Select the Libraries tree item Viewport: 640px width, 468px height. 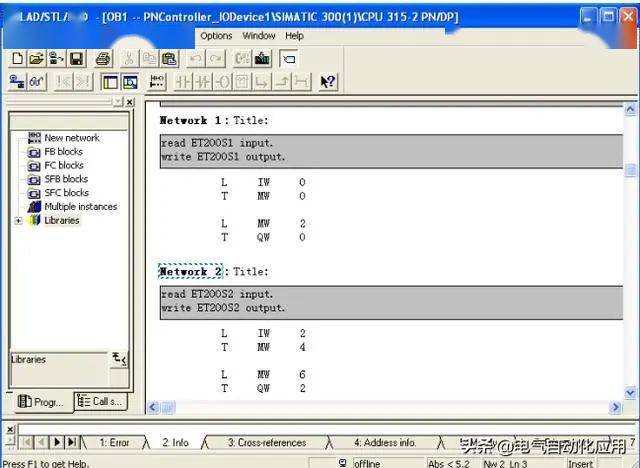[62, 220]
